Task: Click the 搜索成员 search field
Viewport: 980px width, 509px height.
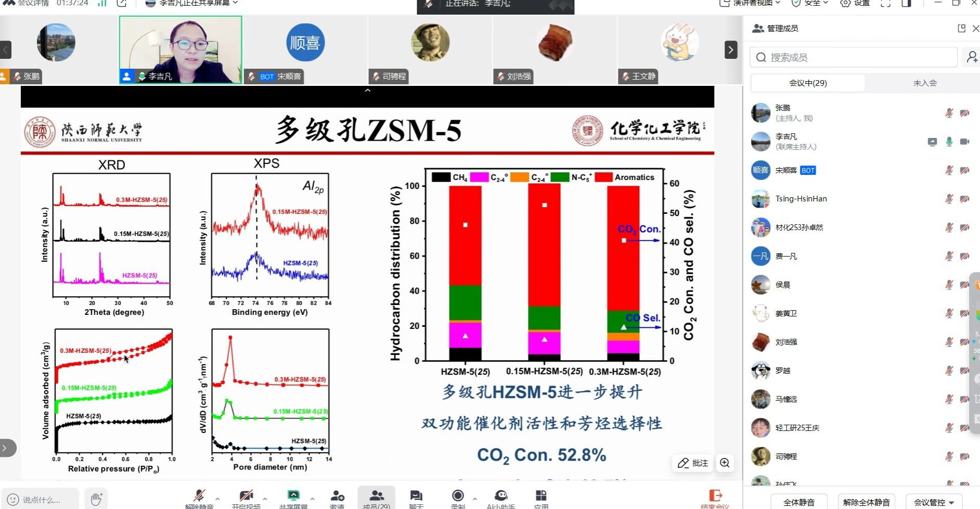Action: pyautogui.click(x=853, y=57)
